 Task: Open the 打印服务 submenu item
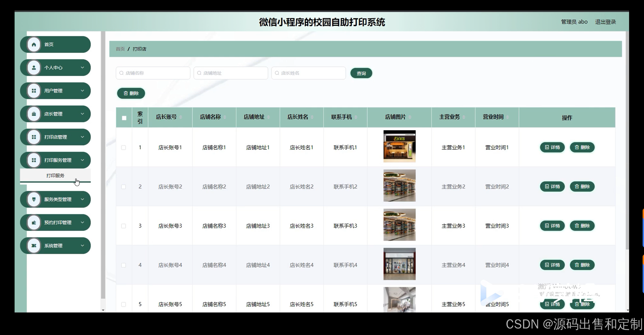coord(55,176)
